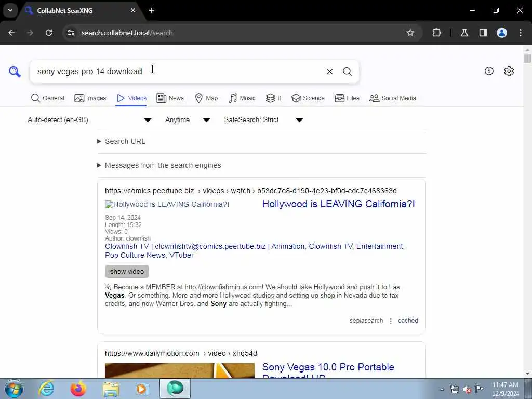
Task: Switch to It search category
Action: pyautogui.click(x=273, y=98)
